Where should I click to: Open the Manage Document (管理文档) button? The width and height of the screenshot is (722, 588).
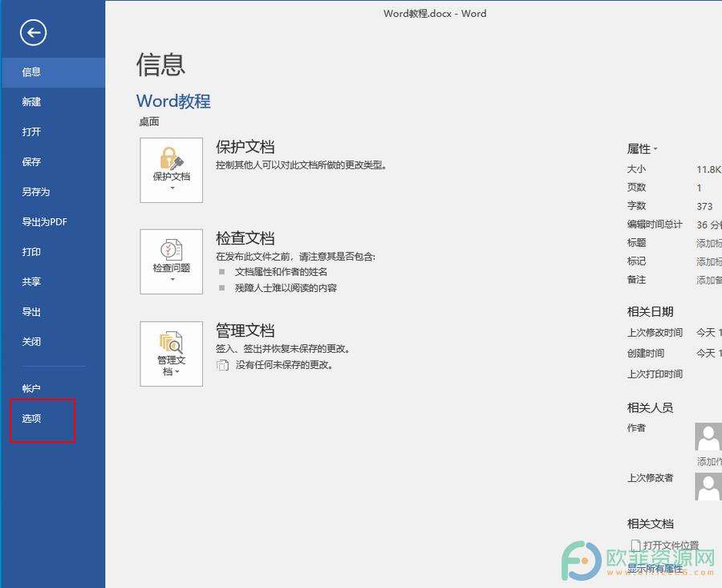pos(172,354)
